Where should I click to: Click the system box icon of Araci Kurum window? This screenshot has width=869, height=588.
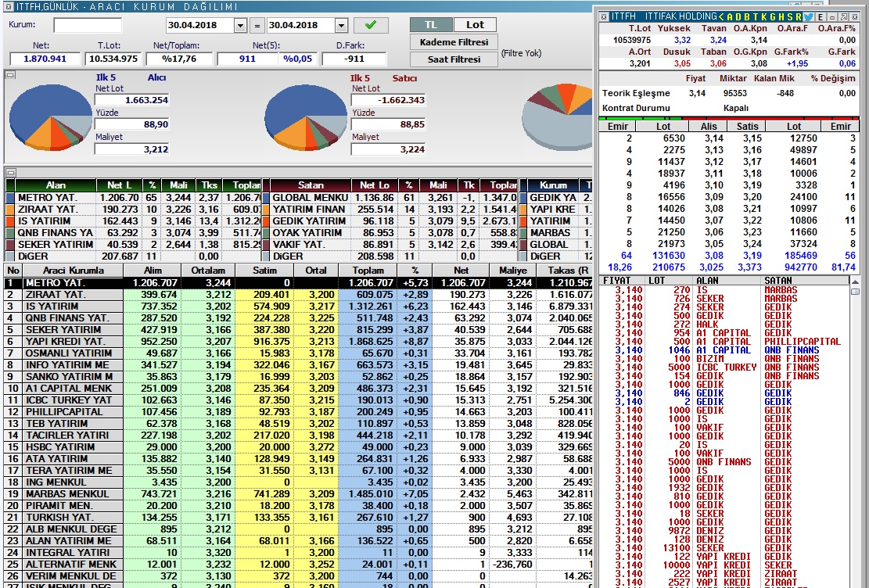[8, 7]
